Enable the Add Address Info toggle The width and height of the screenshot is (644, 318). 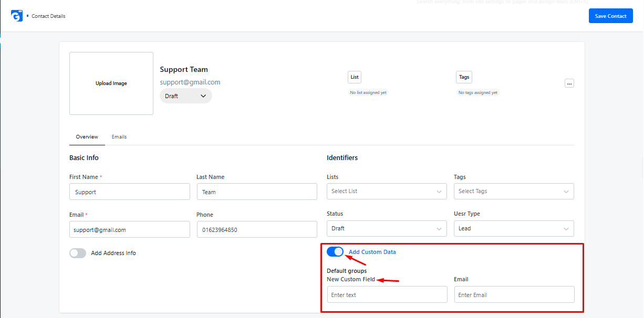[x=78, y=253]
